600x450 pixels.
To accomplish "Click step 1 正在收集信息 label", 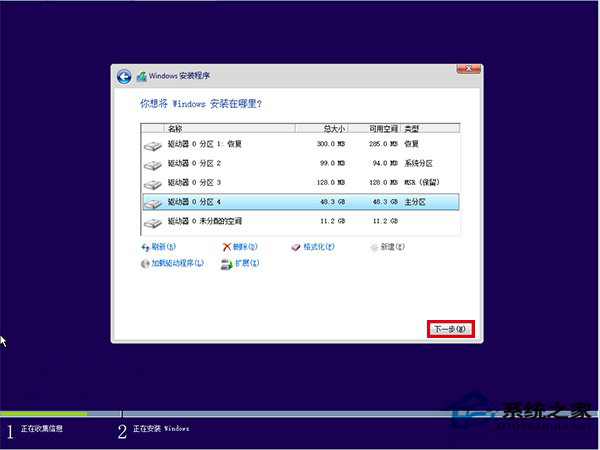I will (x=42, y=429).
